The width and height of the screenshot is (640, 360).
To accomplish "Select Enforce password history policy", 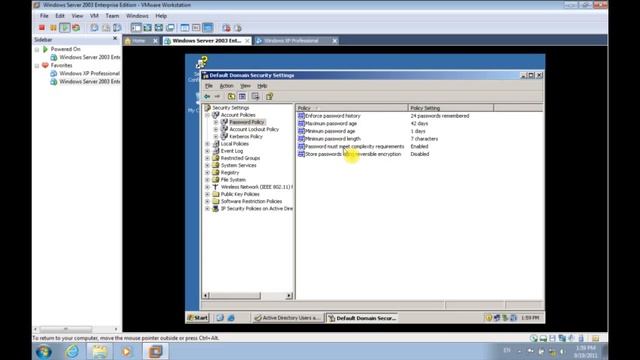I will [333, 116].
